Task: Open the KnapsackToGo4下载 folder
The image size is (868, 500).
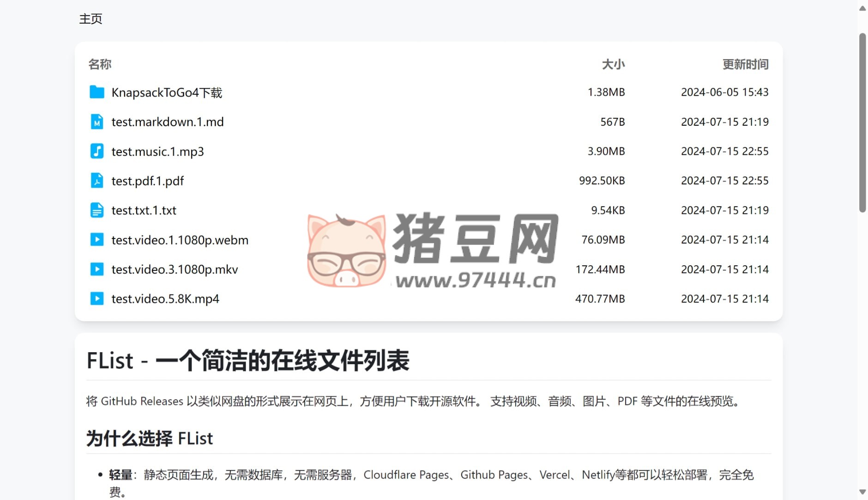Action: coord(167,93)
